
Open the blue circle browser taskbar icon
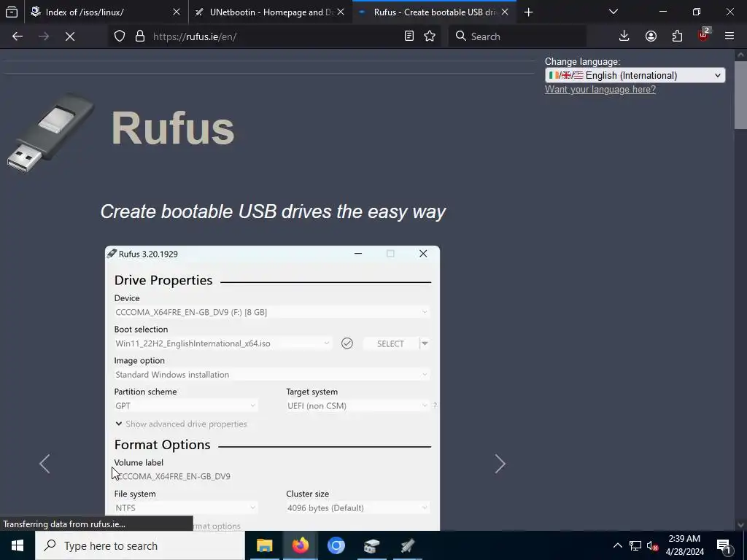click(336, 545)
